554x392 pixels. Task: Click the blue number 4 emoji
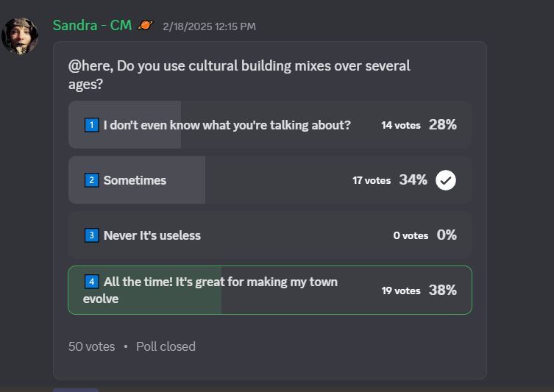tap(91, 282)
